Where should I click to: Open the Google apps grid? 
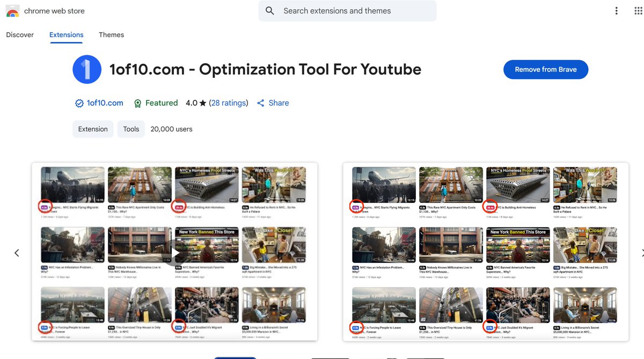pyautogui.click(x=638, y=11)
